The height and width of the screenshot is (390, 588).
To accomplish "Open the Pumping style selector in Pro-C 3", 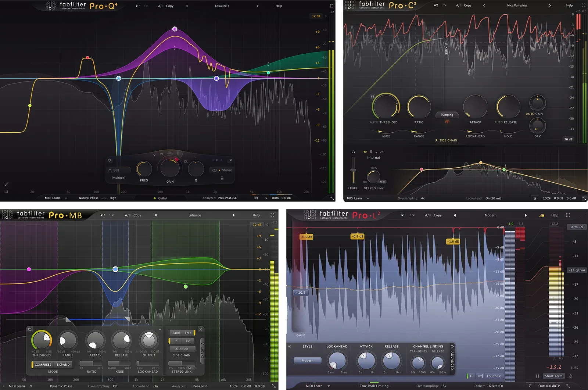I will [x=447, y=115].
